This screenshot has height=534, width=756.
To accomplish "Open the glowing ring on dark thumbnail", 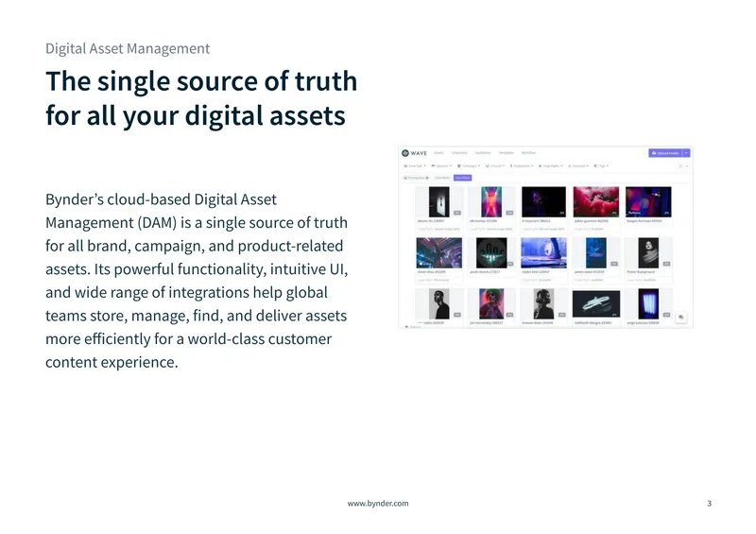I will (x=596, y=304).
